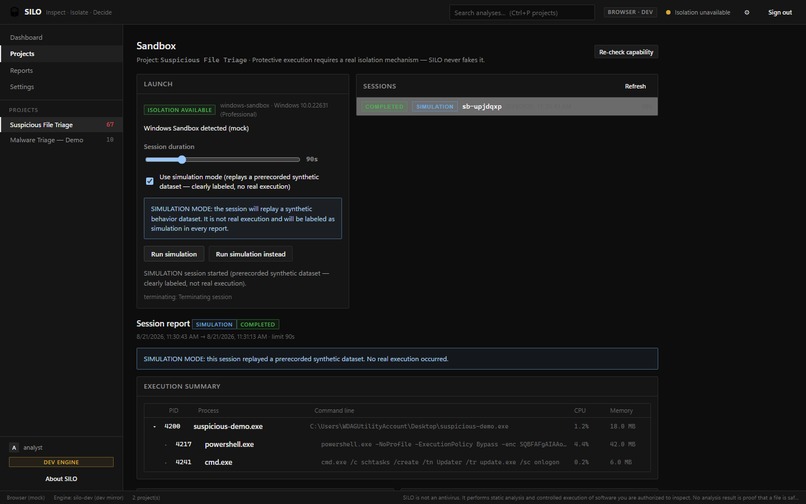Click the SILO logo icon

[15, 12]
